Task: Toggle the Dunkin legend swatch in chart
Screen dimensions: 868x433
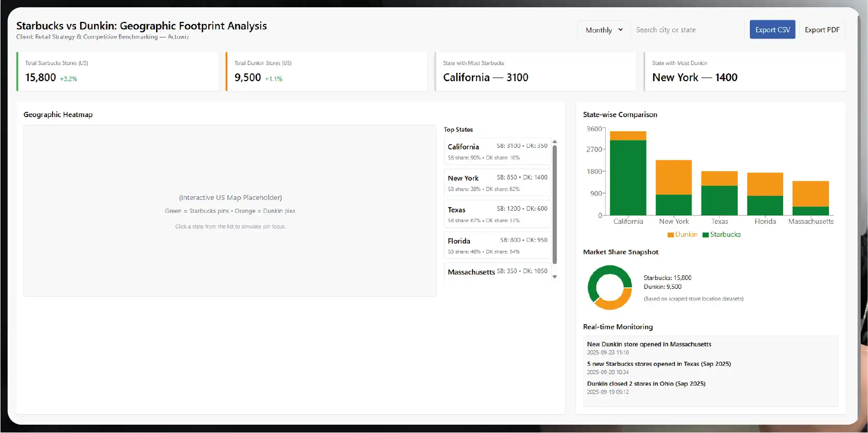Action: click(x=671, y=235)
